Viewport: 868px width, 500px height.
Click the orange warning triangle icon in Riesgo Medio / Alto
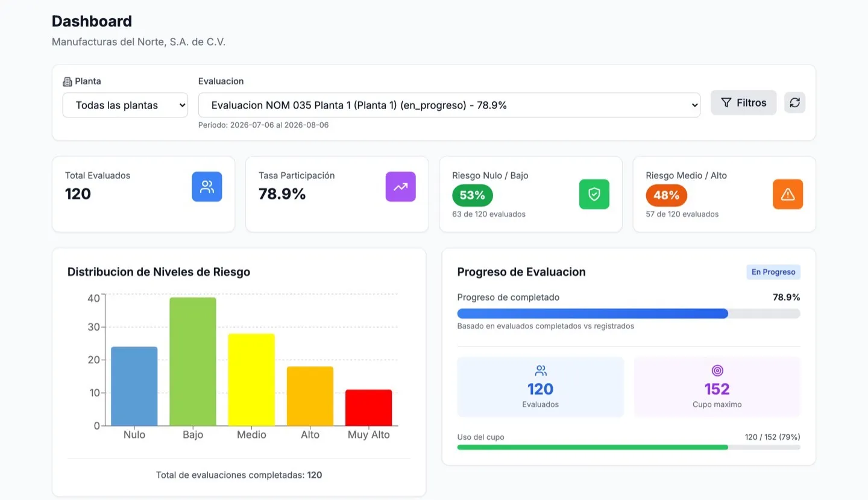tap(788, 194)
